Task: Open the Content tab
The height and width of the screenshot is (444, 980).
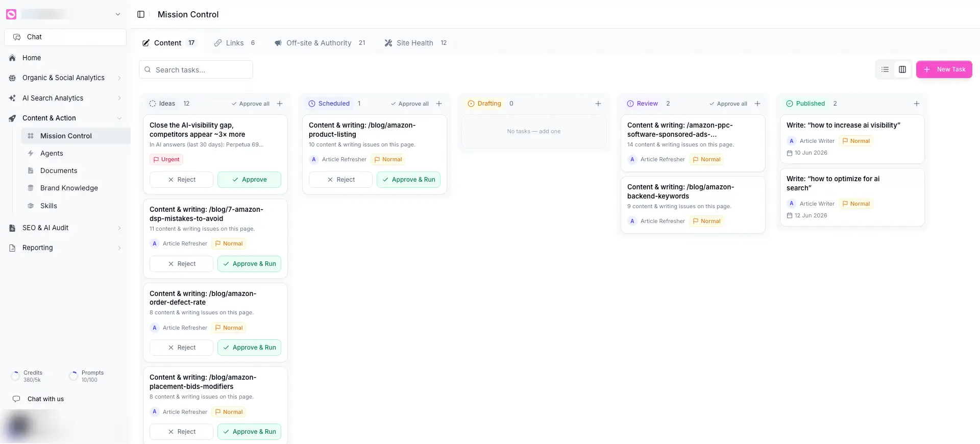Action: (x=169, y=43)
